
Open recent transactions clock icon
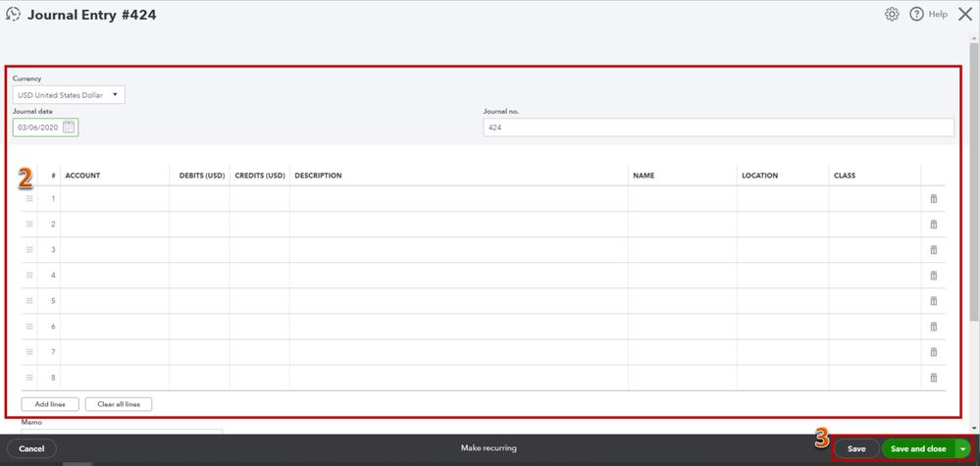[x=13, y=14]
